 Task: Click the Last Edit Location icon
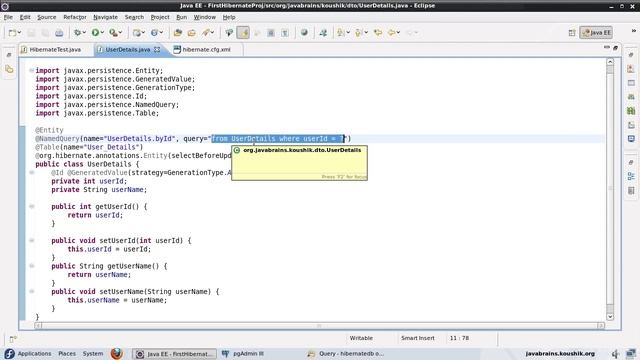click(x=378, y=33)
